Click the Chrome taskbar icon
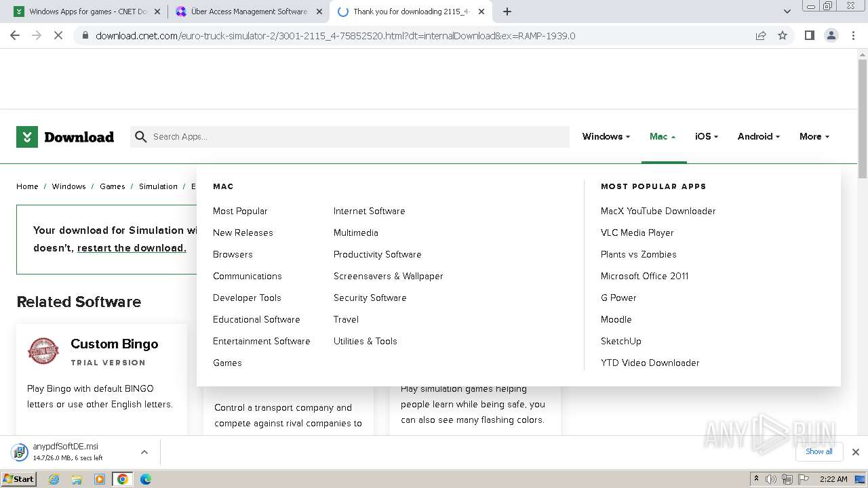 coord(123,479)
